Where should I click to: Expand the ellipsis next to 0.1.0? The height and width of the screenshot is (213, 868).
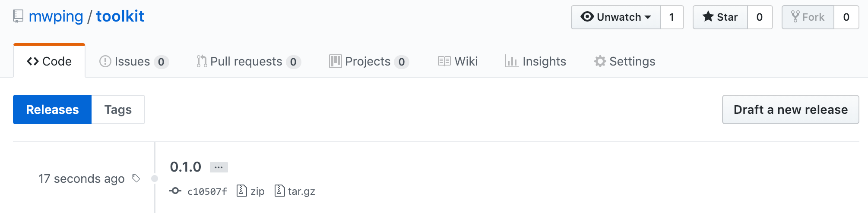[x=219, y=167]
